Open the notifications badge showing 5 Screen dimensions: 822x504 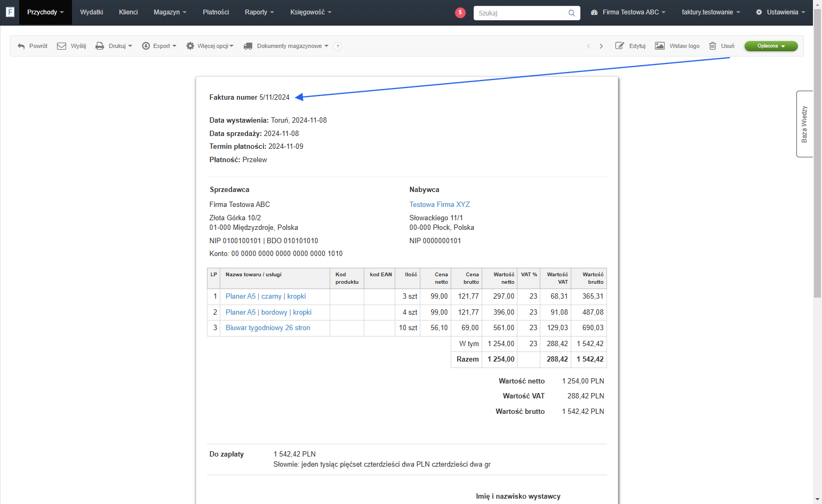460,12
